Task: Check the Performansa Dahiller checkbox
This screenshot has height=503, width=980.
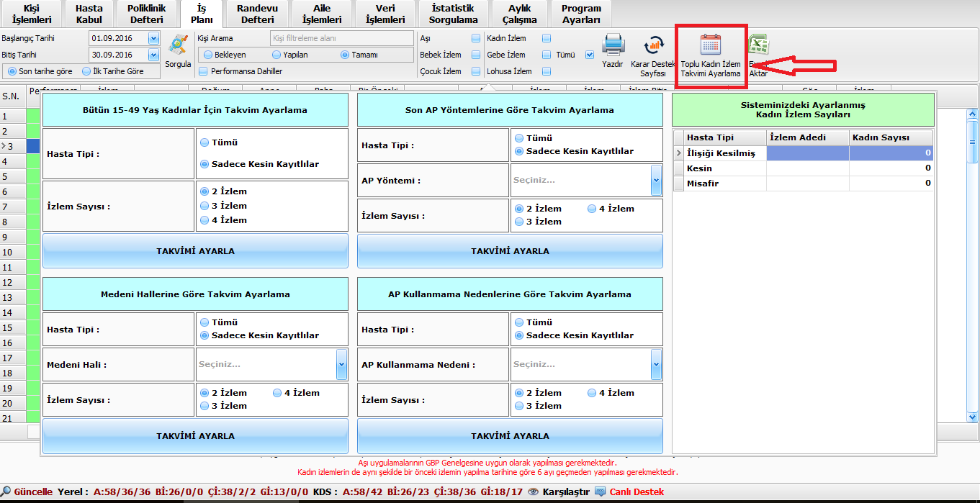Action: tap(203, 71)
